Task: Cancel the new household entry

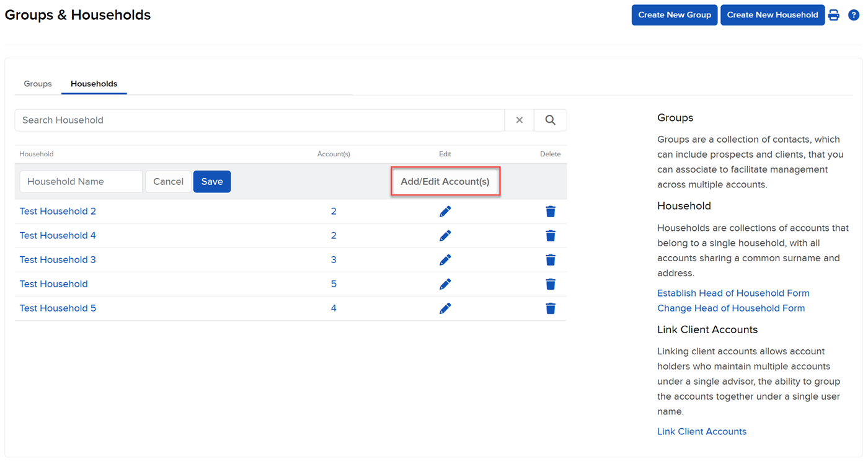Action: tap(169, 182)
